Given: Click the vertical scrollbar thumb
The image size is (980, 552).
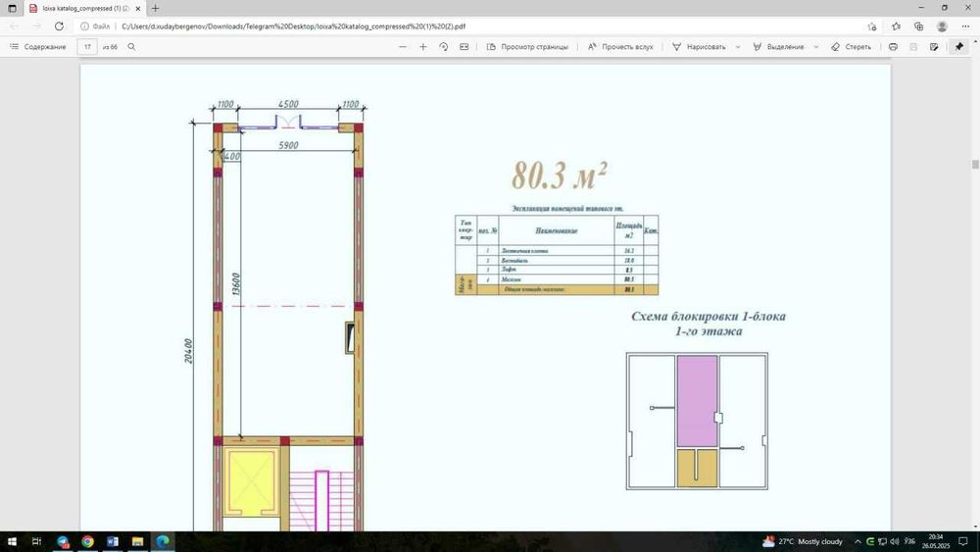Looking at the screenshot, I should (x=975, y=165).
